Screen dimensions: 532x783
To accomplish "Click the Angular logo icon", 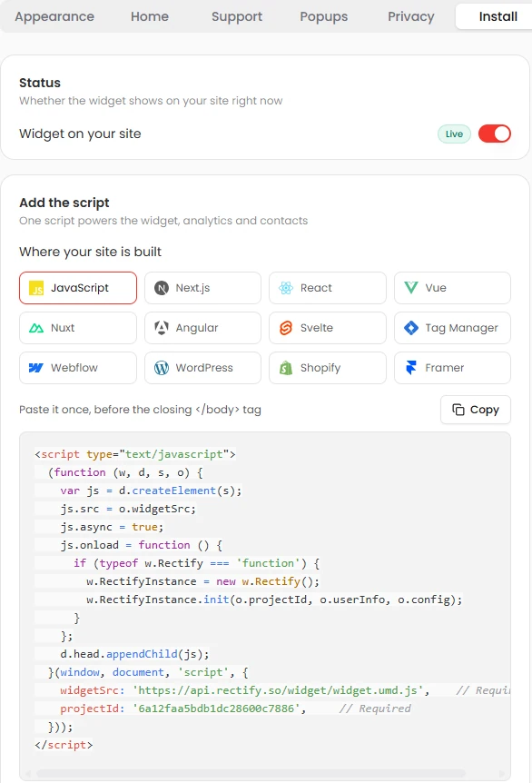I will [162, 328].
